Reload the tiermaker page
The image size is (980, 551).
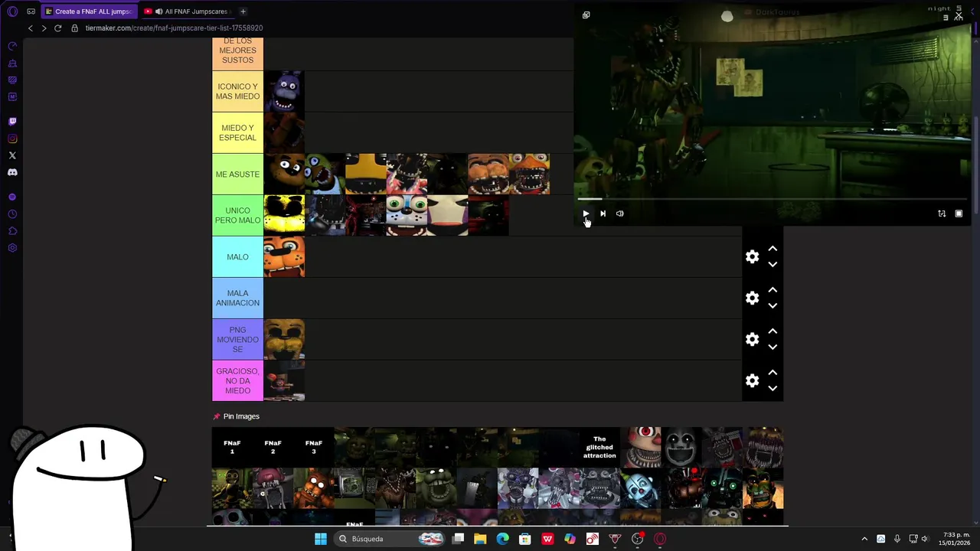(x=57, y=28)
